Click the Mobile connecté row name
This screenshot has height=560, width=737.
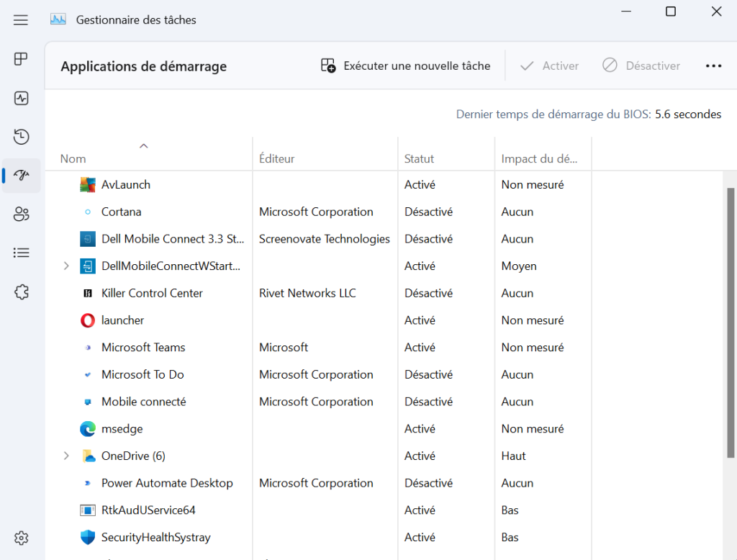144,402
